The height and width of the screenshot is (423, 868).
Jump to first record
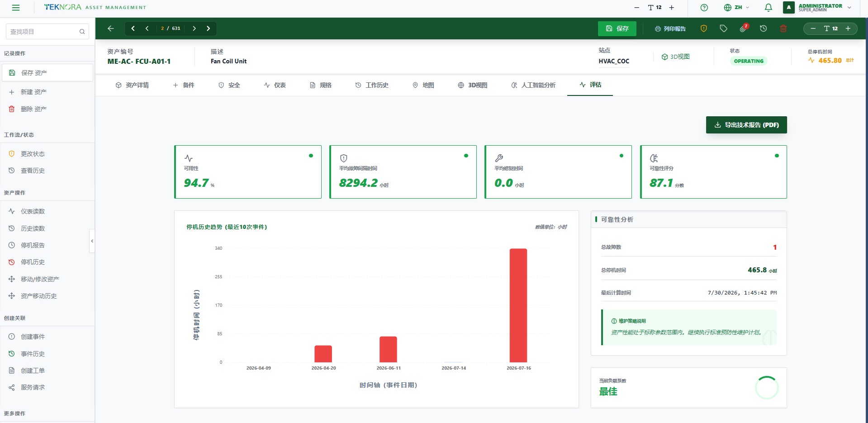[x=133, y=29]
